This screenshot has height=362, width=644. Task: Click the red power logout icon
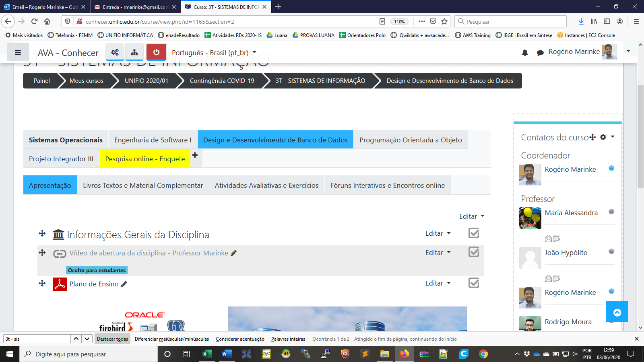point(156,52)
